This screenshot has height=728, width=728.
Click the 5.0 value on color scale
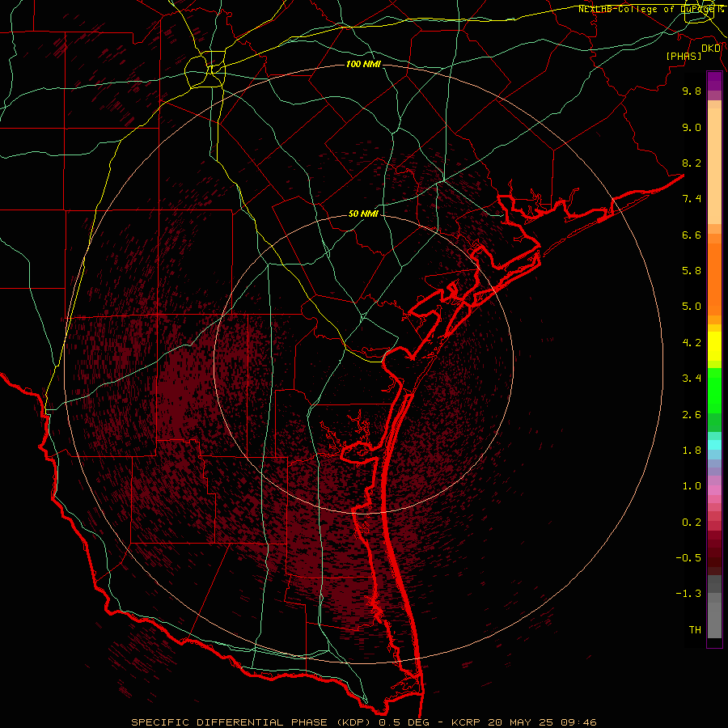pyautogui.click(x=692, y=307)
